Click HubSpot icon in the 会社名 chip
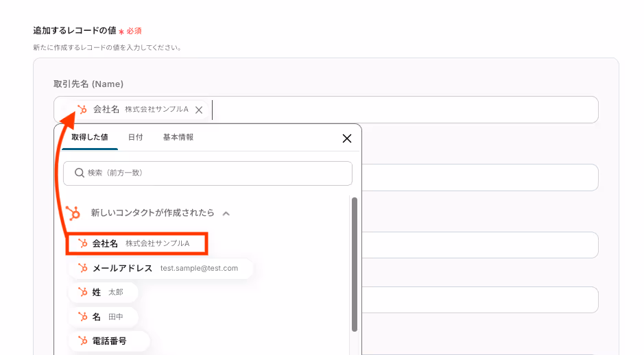Viewport: 644px width, 355px height. [x=82, y=109]
